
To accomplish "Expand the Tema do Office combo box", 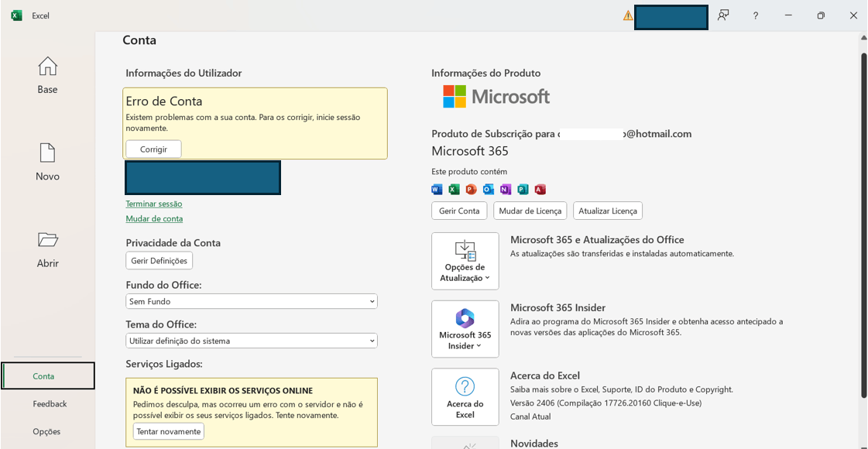I will [252, 341].
